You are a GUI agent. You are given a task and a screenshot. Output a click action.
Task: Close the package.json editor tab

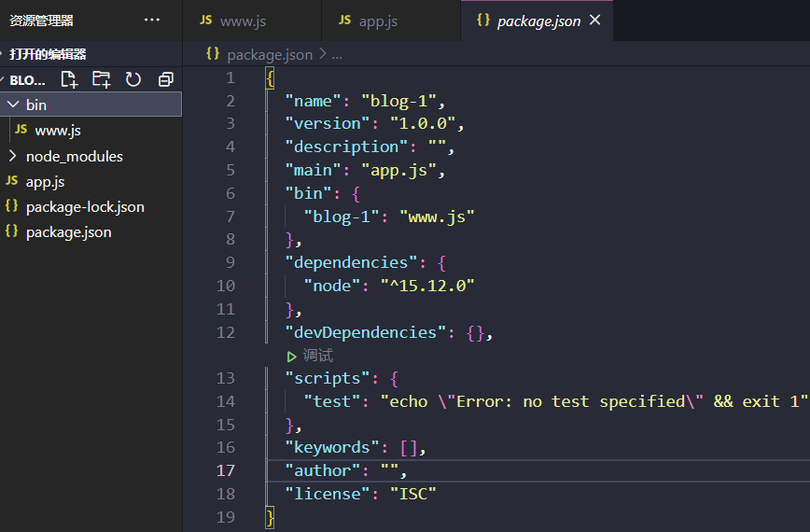click(x=595, y=21)
